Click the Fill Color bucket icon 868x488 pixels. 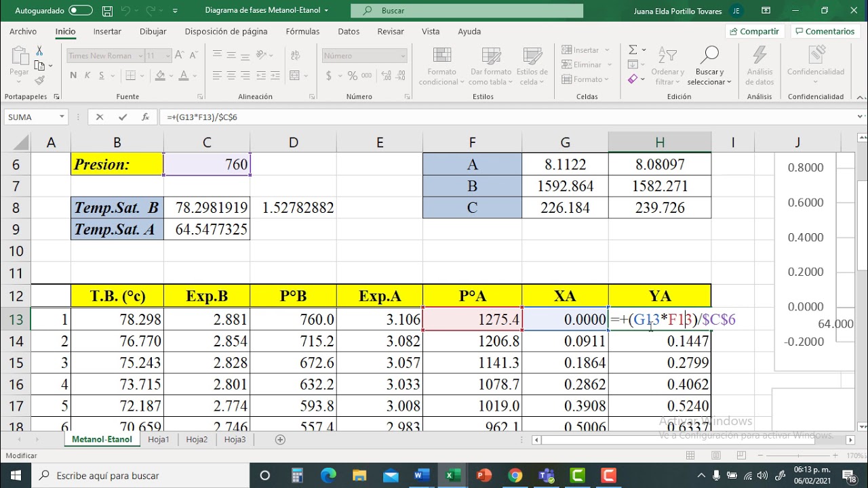159,75
